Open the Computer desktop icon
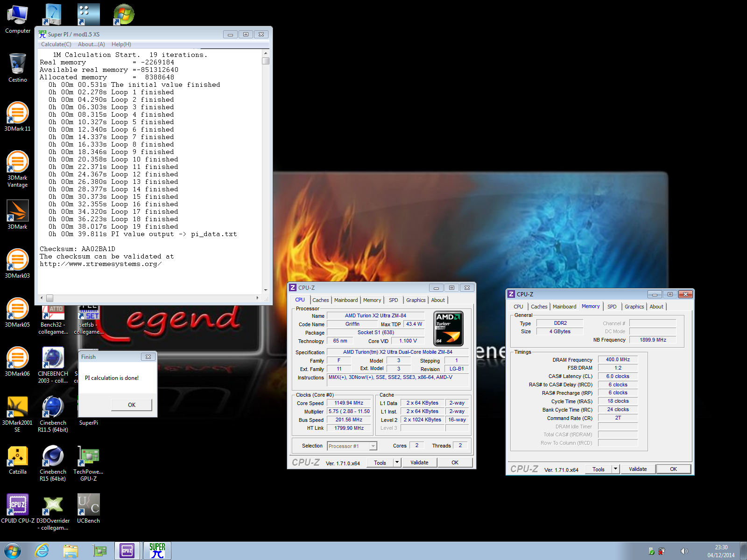 18,19
